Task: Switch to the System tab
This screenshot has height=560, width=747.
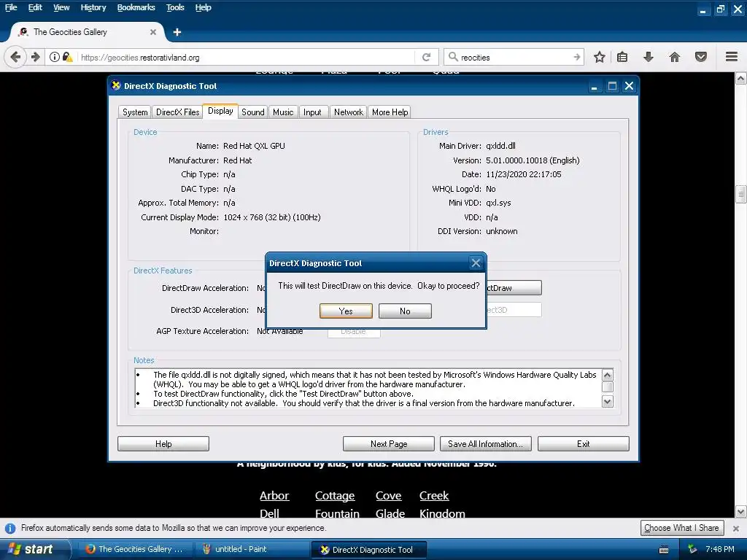Action: 135,112
